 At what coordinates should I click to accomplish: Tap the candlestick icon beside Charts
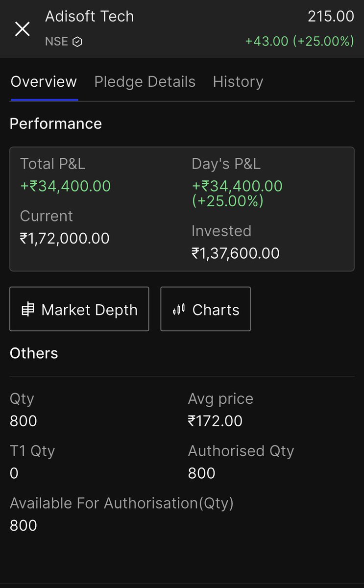click(x=179, y=310)
